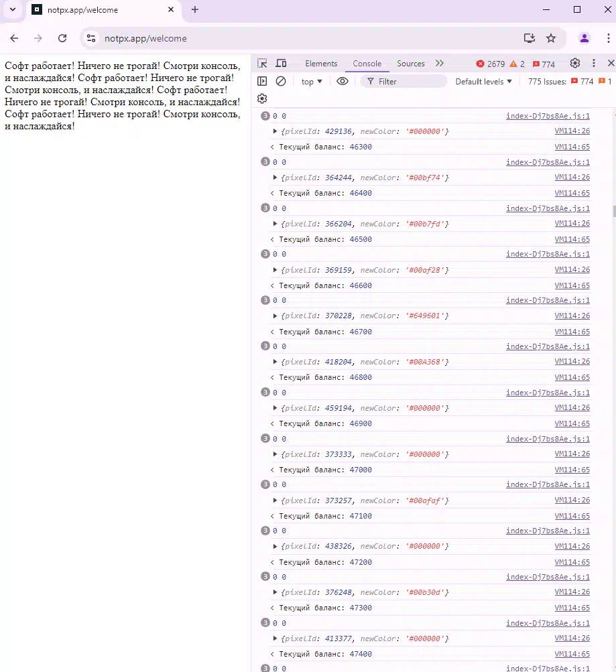The width and height of the screenshot is (616, 672).
Task: View site information for notpx.app
Action: [91, 38]
